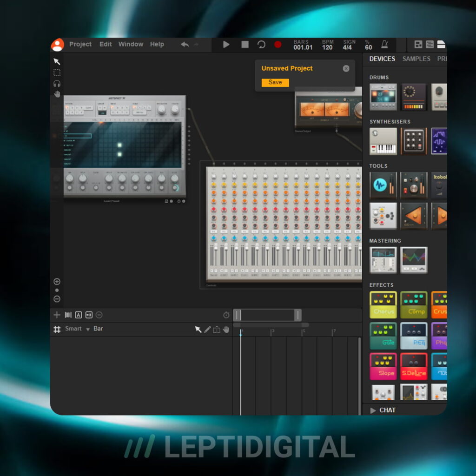Select the purple waveform synthesiser device
Viewport: 476px width, 476px height.
[439, 141]
